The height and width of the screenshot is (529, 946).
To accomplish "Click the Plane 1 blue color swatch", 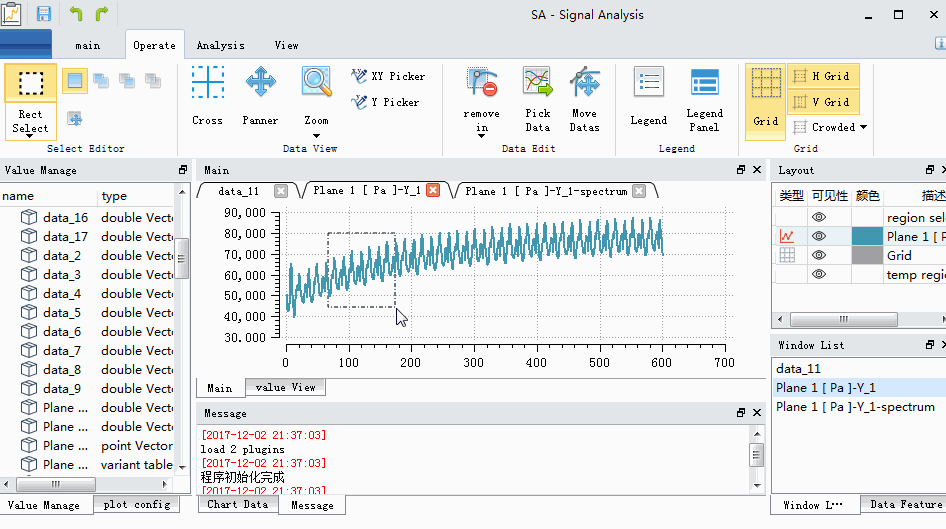I will 867,236.
